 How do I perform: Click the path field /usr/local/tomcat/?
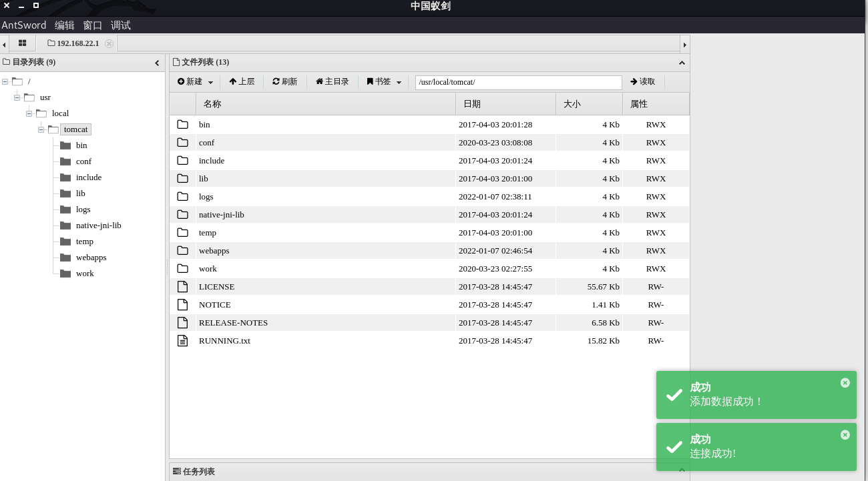click(x=519, y=82)
